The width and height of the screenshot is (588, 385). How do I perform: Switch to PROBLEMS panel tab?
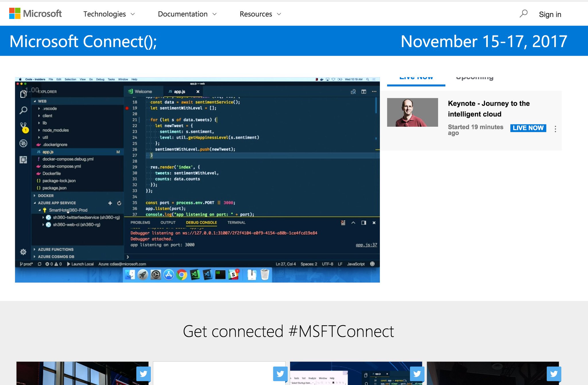pos(140,223)
